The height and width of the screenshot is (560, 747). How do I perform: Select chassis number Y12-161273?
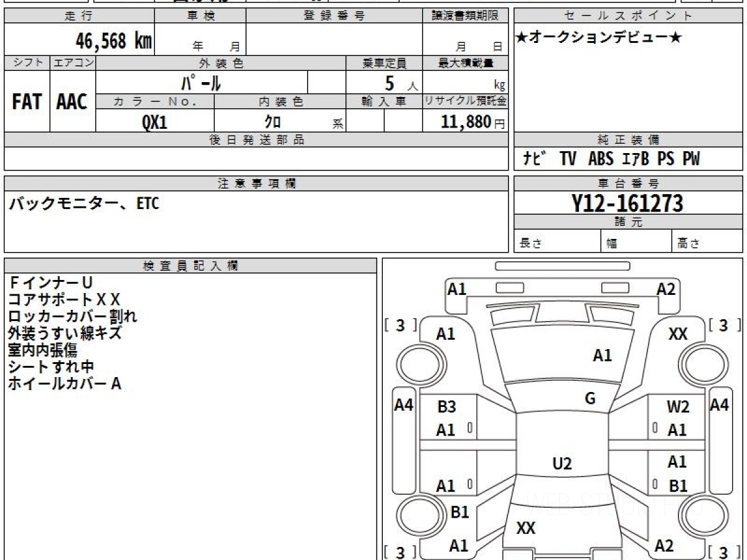click(628, 203)
